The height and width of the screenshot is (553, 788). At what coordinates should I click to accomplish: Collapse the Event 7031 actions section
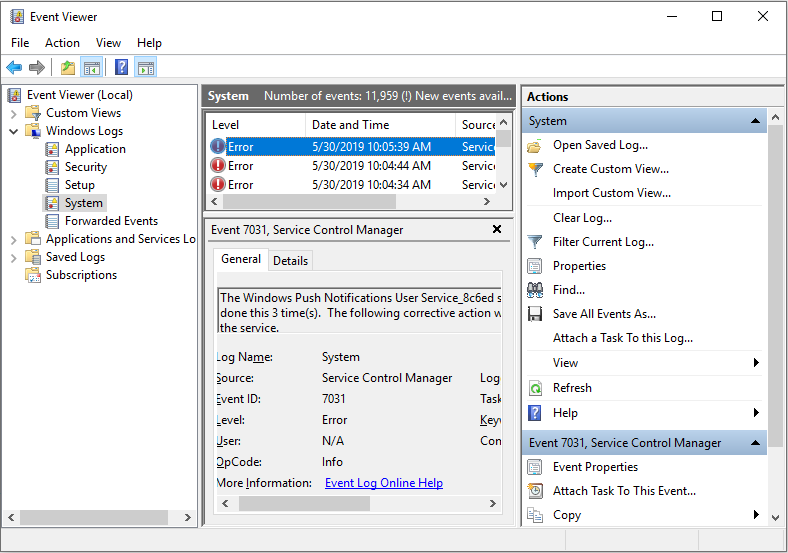[x=755, y=443]
